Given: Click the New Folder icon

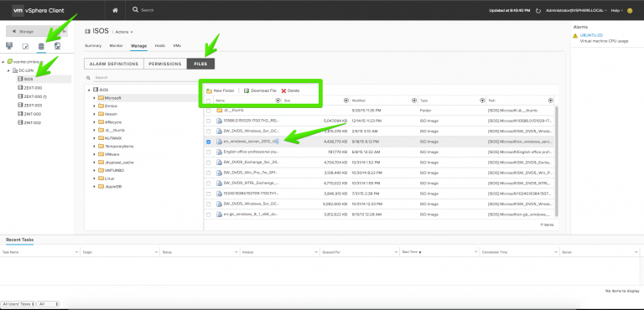Looking at the screenshot, I should point(209,90).
